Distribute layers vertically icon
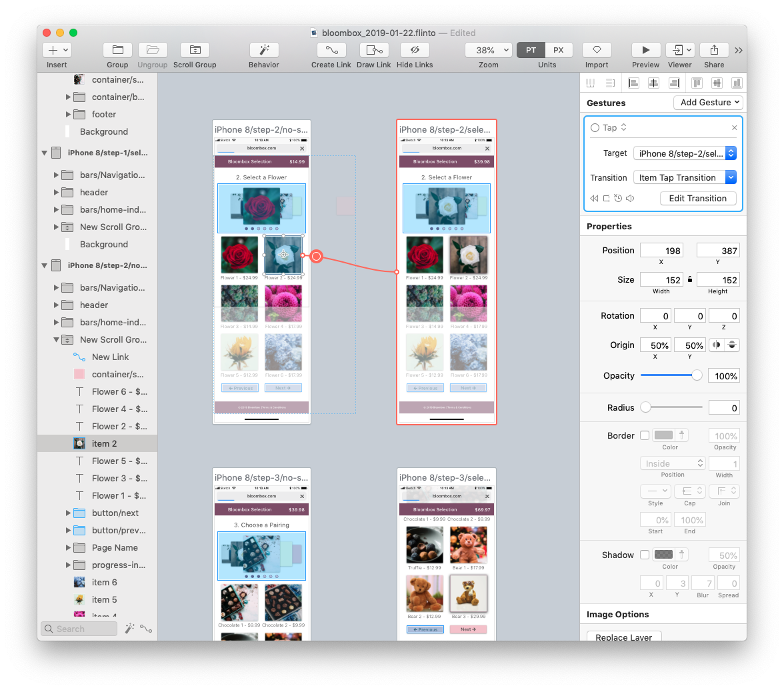This screenshot has width=784, height=690. (x=610, y=83)
